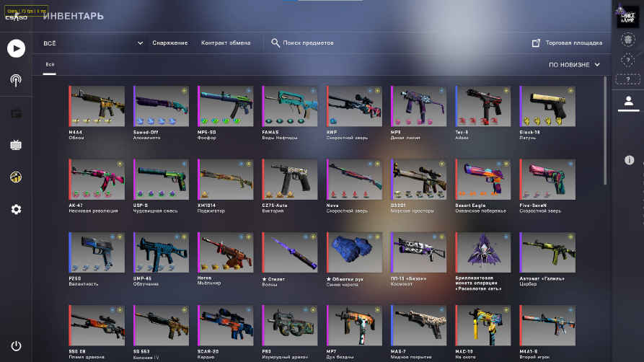Open the yellow stats badge sidebar icon
Image resolution: width=644 pixels, height=362 pixels.
[16, 177]
